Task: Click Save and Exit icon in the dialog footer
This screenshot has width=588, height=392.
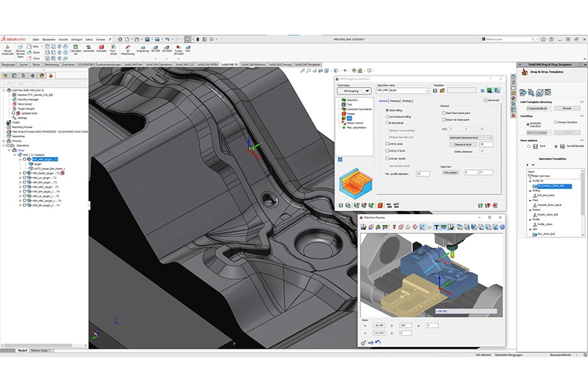Action: click(488, 205)
